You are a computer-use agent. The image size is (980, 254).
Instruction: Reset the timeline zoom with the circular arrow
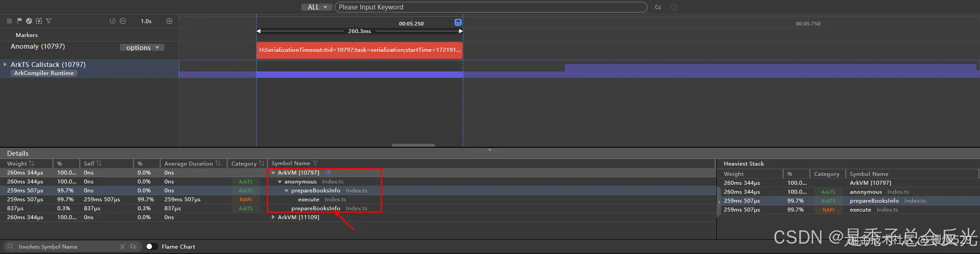(x=113, y=21)
